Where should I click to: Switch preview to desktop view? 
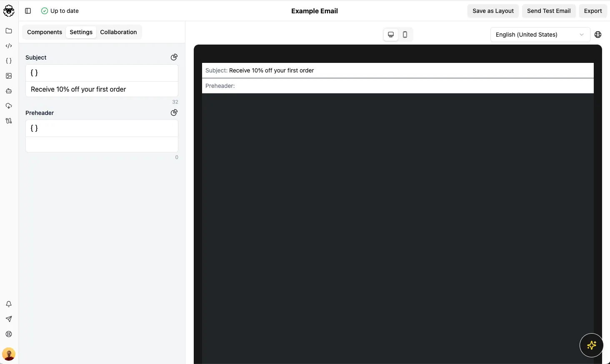tap(390, 35)
